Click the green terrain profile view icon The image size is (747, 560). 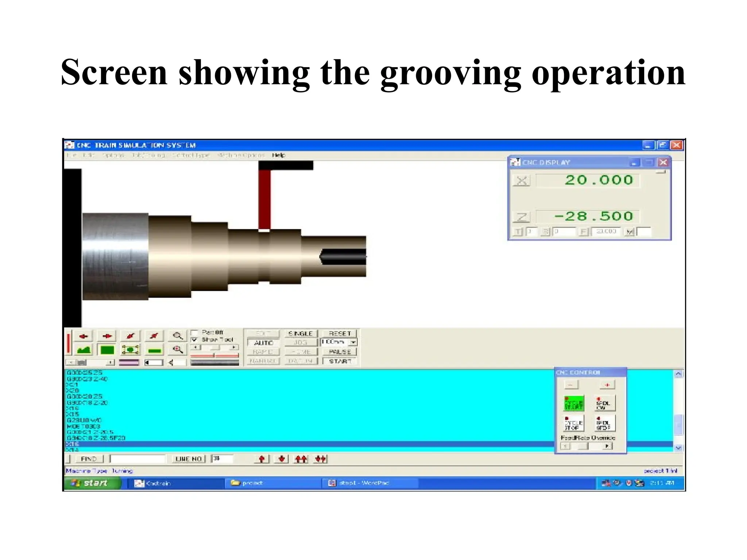pos(84,350)
